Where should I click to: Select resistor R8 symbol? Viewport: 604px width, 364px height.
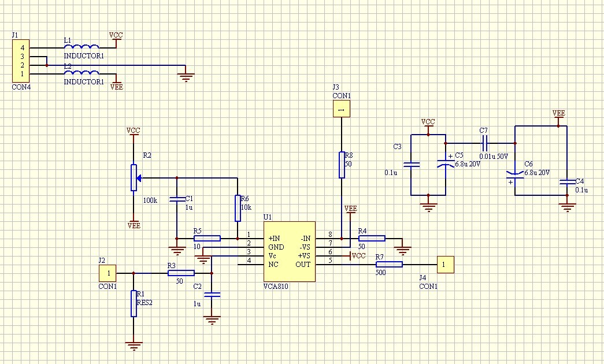pos(342,165)
